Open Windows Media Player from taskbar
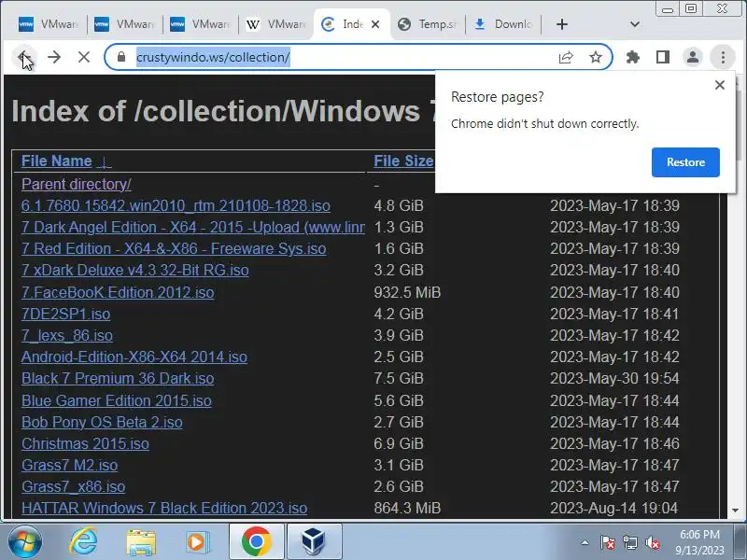Screen dimensions: 747x560 tap(196, 542)
